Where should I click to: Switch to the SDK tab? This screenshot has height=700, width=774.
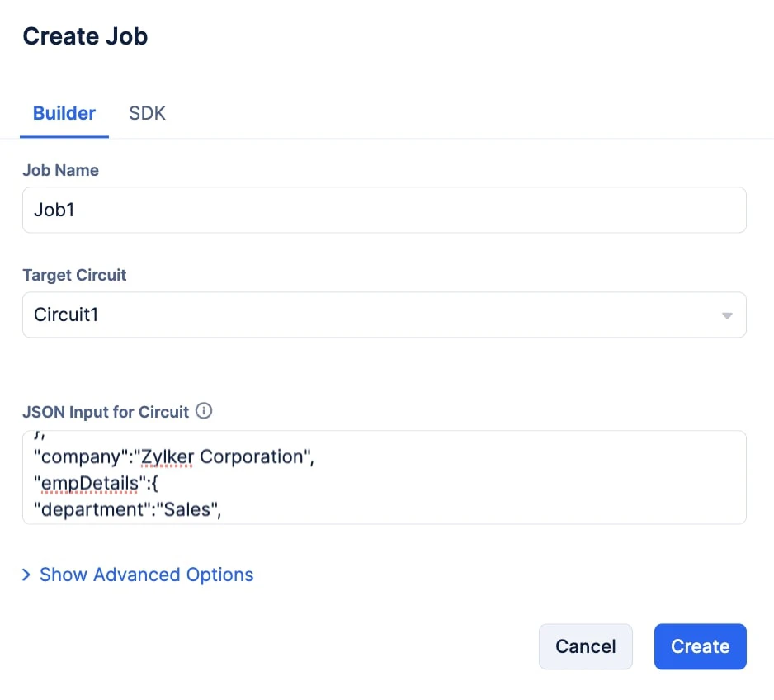click(x=147, y=113)
